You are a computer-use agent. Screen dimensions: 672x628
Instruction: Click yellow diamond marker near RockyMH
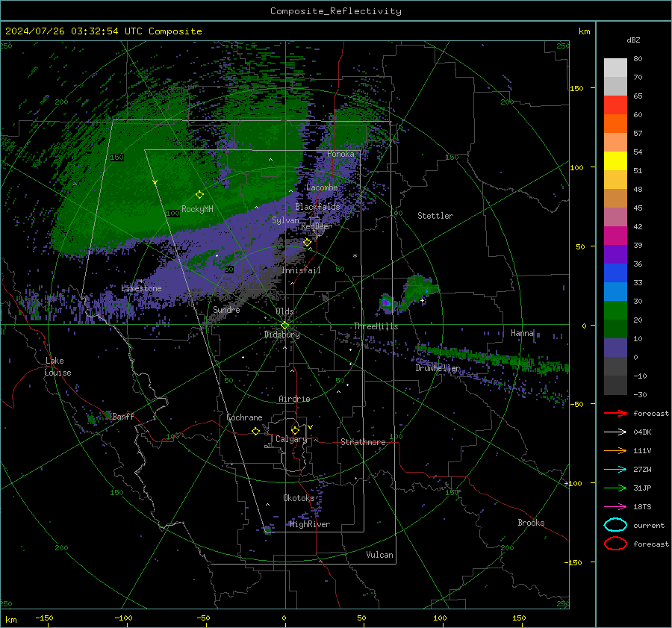pos(199,195)
